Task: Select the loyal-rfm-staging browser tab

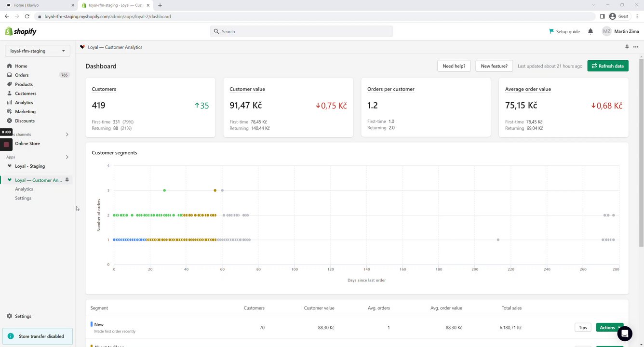Action: [x=116, y=5]
